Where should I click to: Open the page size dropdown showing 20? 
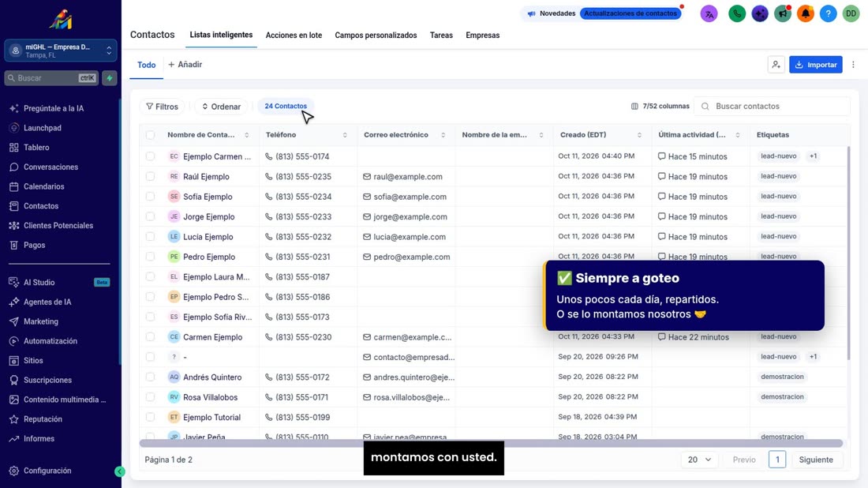[699, 460]
